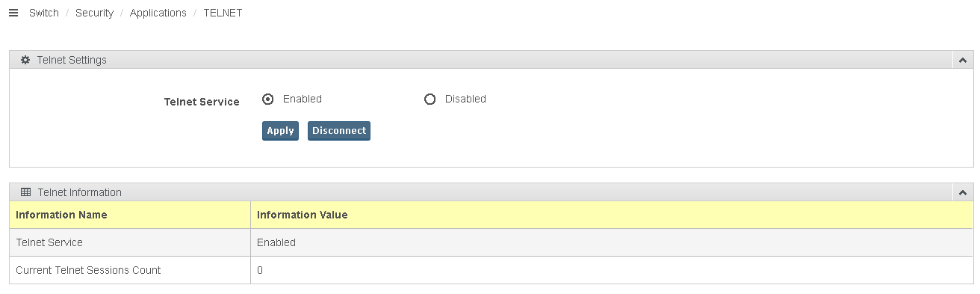Collapse the Telnet Settings panel chevron
980x294 pixels.
963,60
